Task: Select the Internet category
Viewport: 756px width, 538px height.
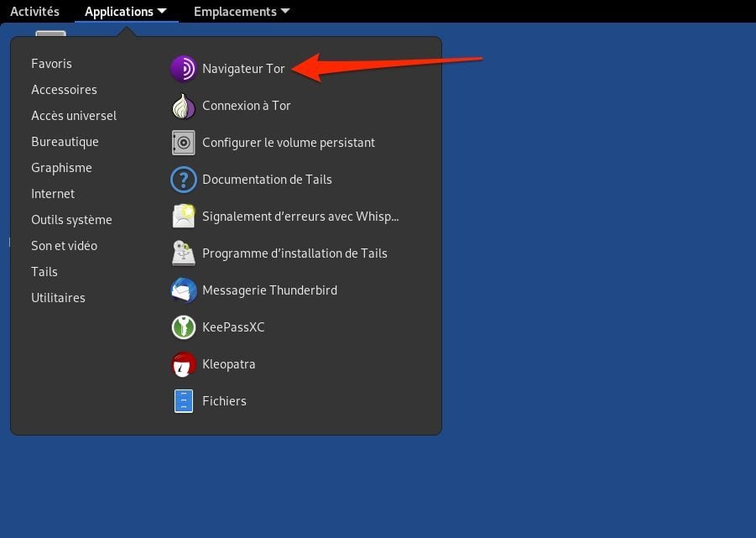Action: click(53, 194)
